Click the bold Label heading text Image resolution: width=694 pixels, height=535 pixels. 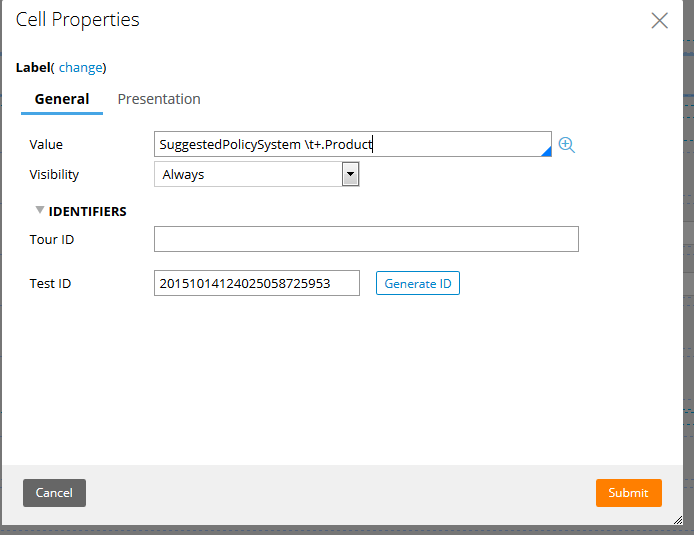click(33, 68)
